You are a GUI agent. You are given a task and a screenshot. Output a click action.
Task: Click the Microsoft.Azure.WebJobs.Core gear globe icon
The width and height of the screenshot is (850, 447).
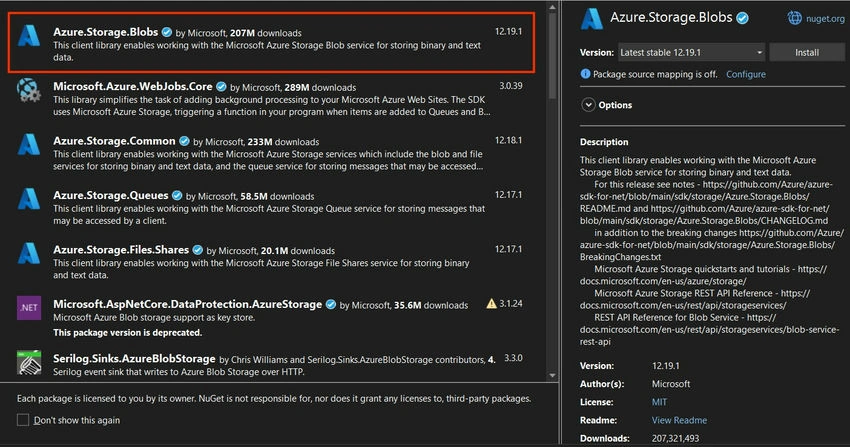[29, 90]
